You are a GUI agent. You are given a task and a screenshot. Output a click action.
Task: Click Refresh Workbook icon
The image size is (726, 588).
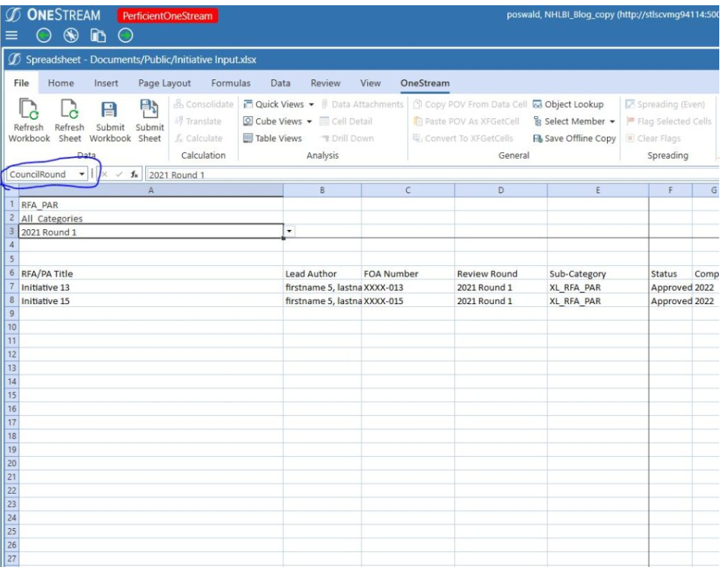[x=28, y=121]
